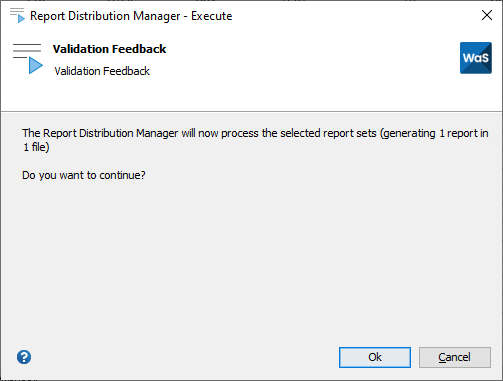The image size is (503, 381).
Task: Click the 'Report Distribution Manager - Execute' title text
Action: pyautogui.click(x=131, y=16)
